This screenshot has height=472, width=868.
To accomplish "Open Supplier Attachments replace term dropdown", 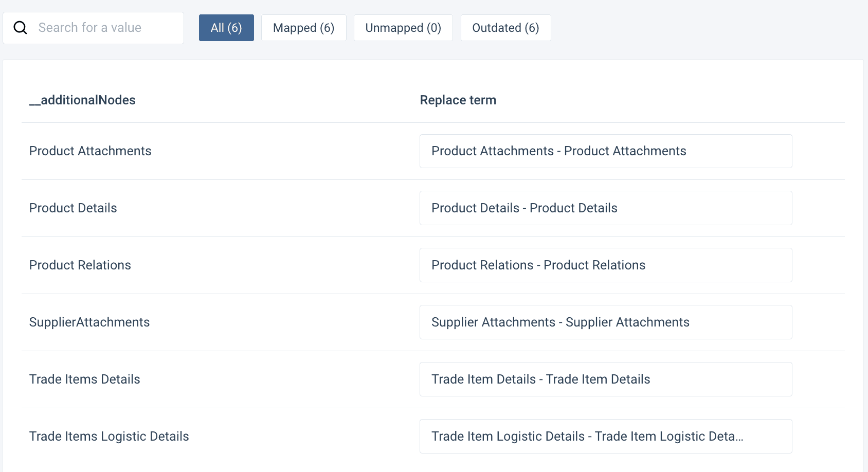I will pos(605,322).
